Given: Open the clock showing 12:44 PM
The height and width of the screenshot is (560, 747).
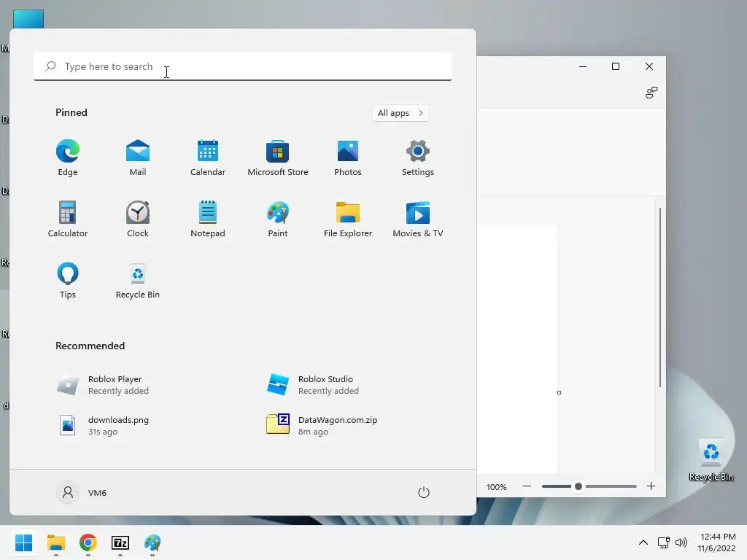Looking at the screenshot, I should pyautogui.click(x=717, y=542).
